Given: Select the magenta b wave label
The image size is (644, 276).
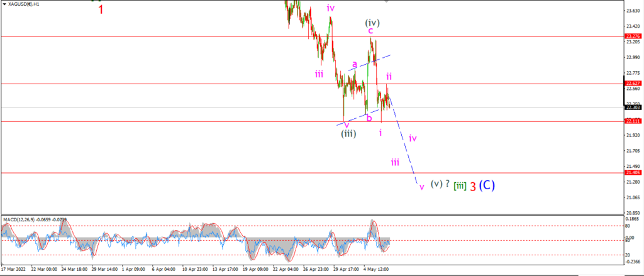Looking at the screenshot, I should [369, 118].
